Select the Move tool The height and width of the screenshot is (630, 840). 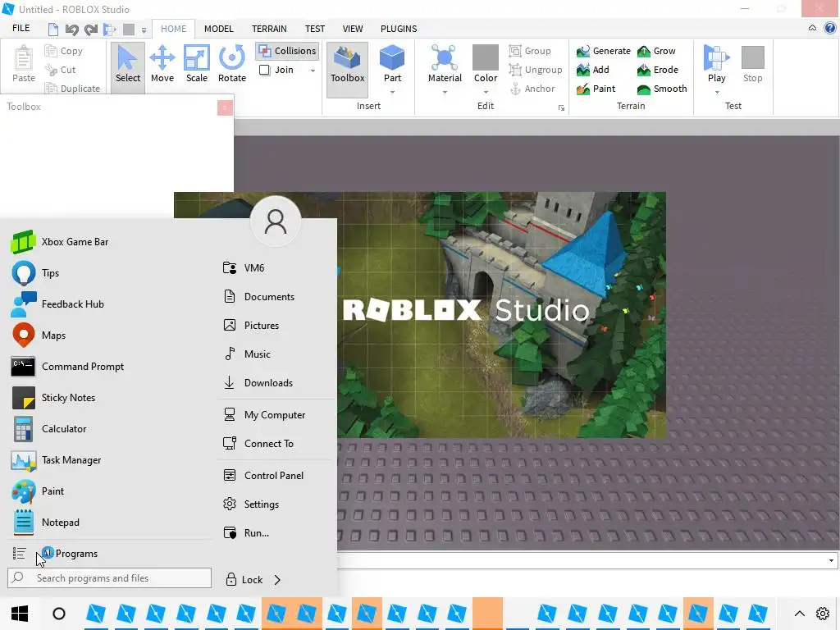coord(162,65)
